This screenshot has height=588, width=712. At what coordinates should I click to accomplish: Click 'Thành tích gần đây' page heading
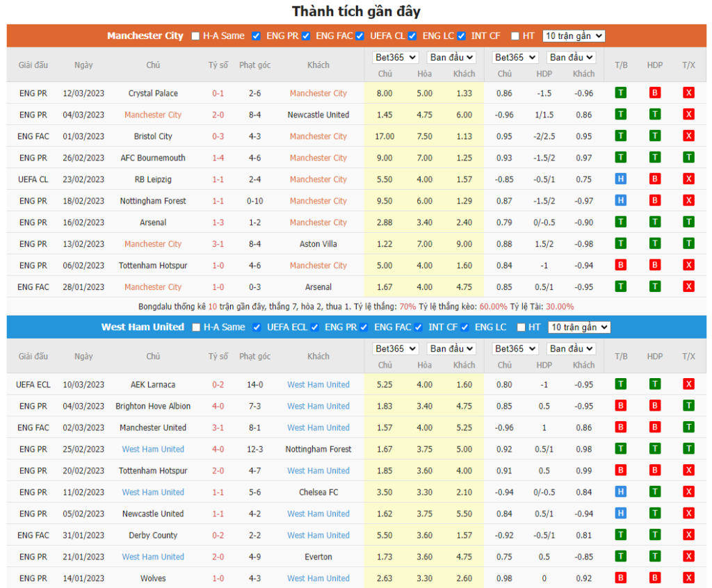[x=356, y=11]
